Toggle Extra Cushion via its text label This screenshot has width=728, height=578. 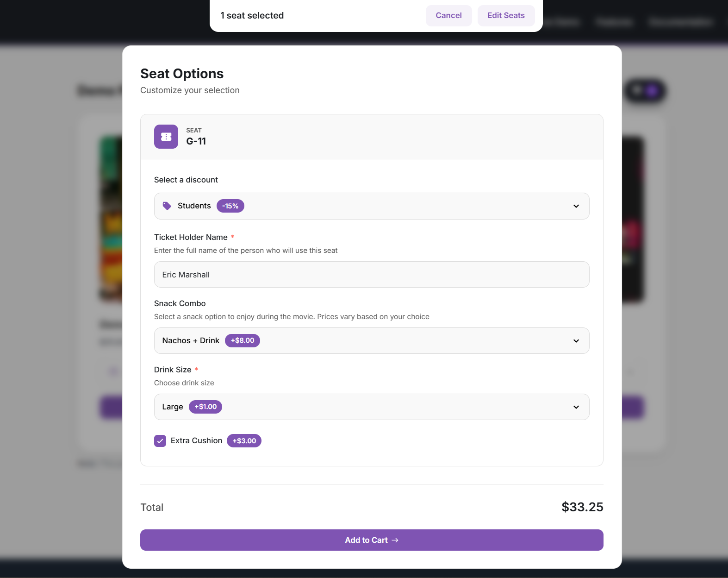point(196,441)
